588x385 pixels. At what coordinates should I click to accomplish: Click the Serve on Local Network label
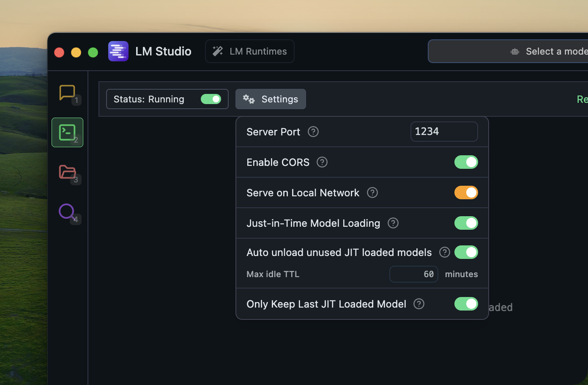pos(303,192)
